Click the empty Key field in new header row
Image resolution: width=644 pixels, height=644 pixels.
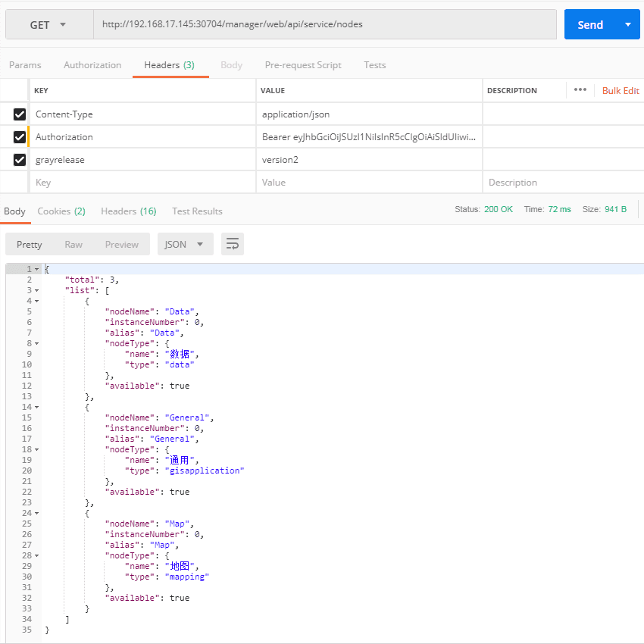[x=142, y=183]
